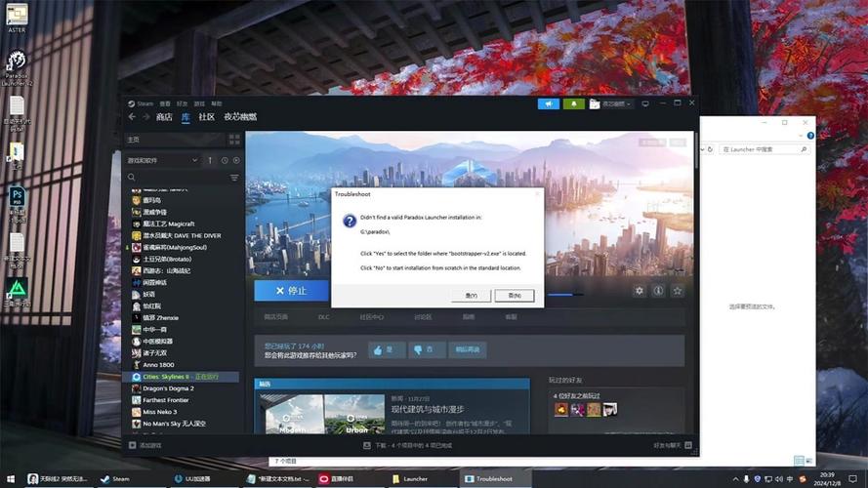The image size is (868, 488).
Task: Open the 社区中心 community hub tab
Action: click(371, 317)
